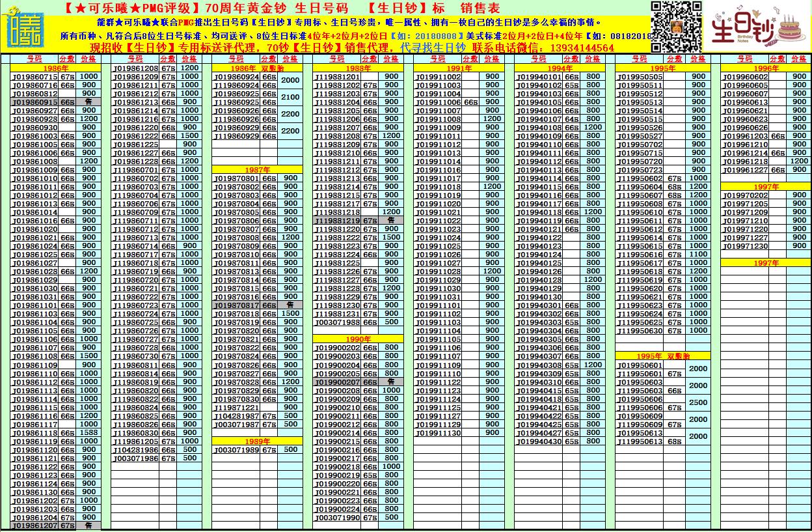Select the 号码 column header above the 1991年 section
The width and height of the screenshot is (812, 532).
[x=439, y=59]
